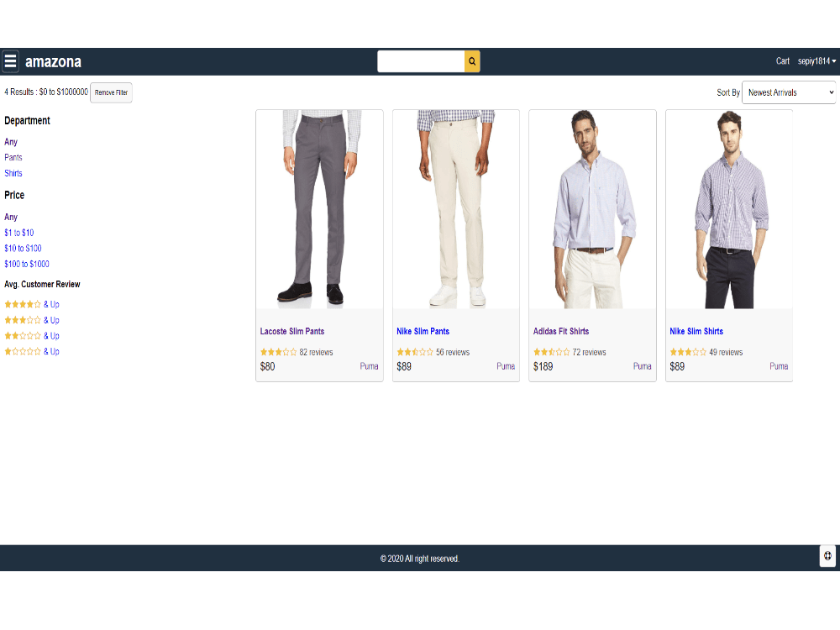Click the search magnifier button
Image resolution: width=840 pixels, height=630 pixels.
coord(472,60)
